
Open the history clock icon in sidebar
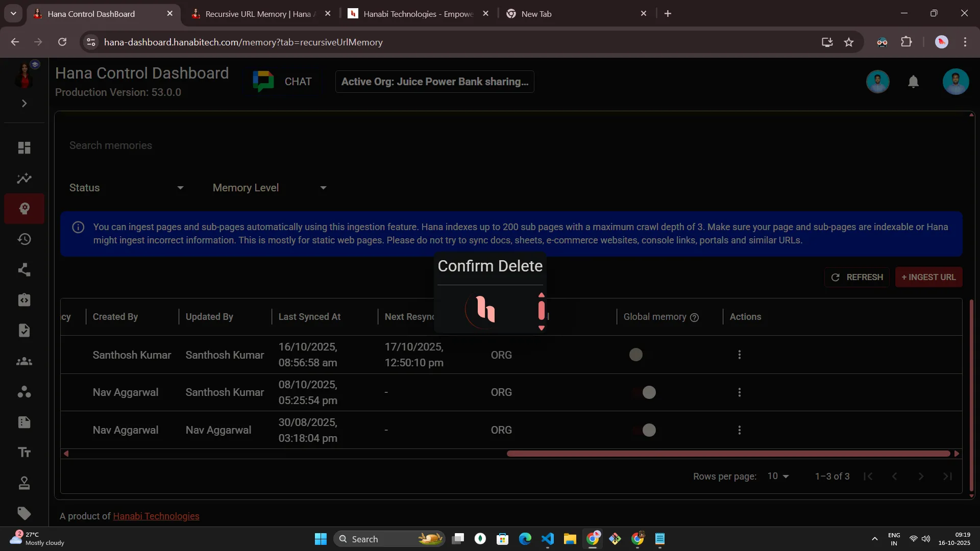point(24,239)
